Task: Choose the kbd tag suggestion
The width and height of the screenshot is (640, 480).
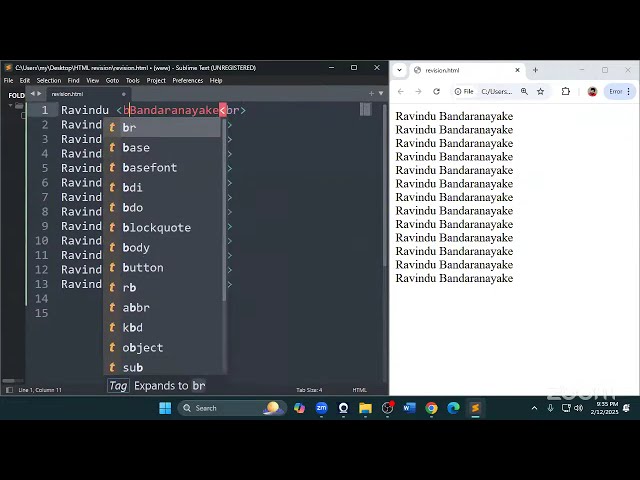Action: [162, 327]
